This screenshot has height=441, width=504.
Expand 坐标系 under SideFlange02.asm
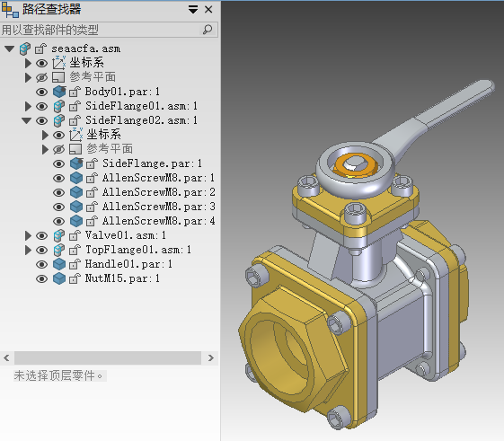coord(45,135)
